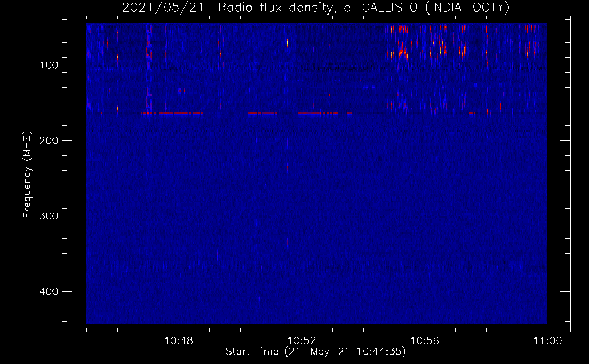Click the 'Frequency (MHZ)' axis label

(28, 175)
